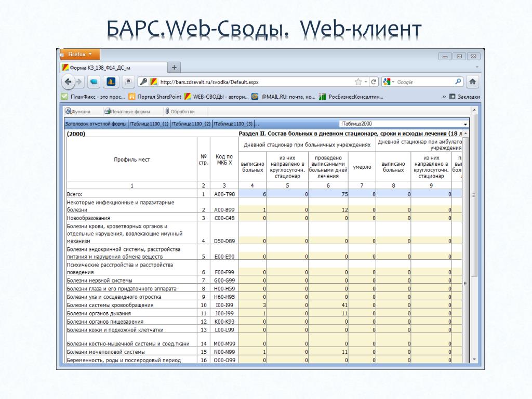Show more bookmarks via chevron
This screenshot has height=399, width=532.
tap(444, 97)
